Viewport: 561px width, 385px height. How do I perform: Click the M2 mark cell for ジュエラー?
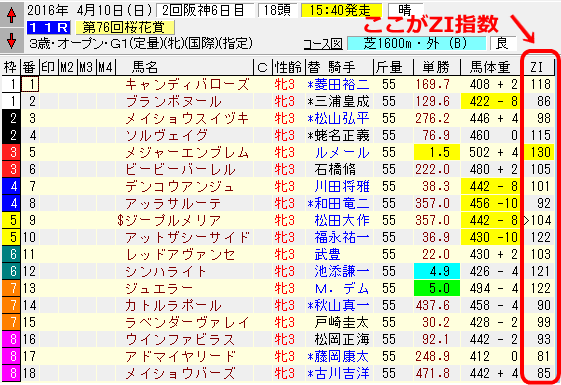[68, 289]
